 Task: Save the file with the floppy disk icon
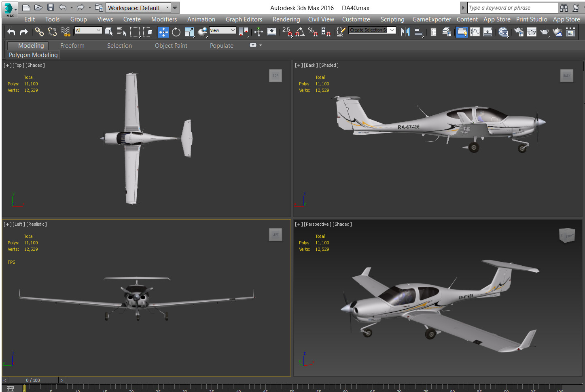tap(50, 8)
